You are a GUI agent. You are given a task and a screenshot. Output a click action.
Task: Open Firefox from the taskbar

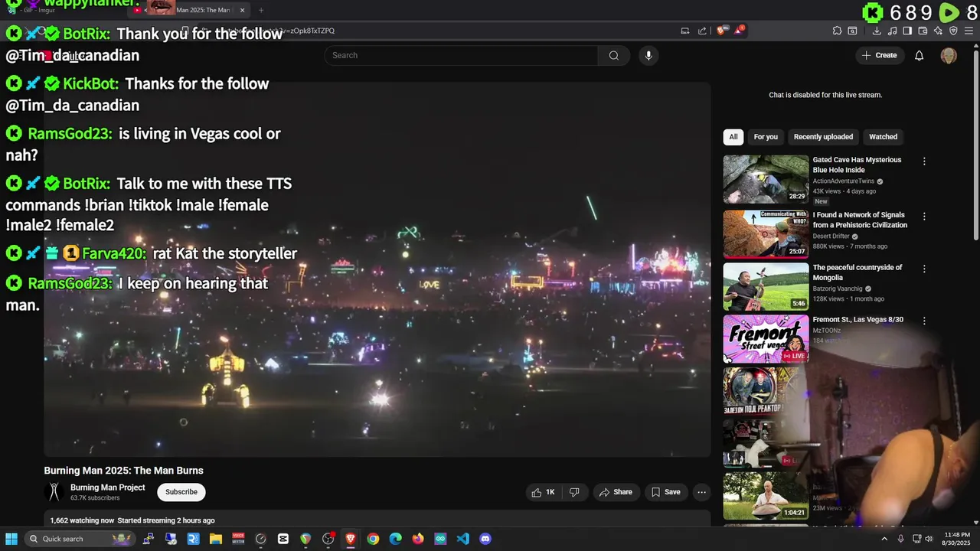click(x=417, y=539)
